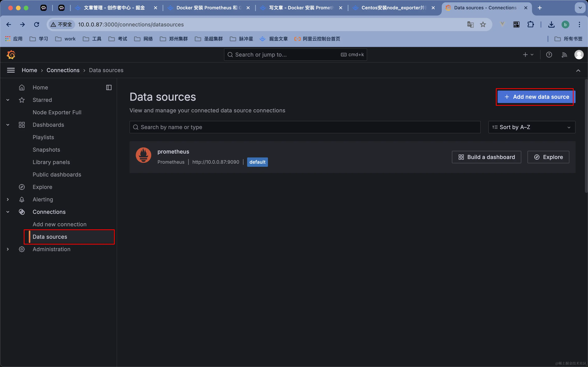This screenshot has width=588, height=367.
Task: Open the hamburger menu toggle
Action: click(11, 70)
